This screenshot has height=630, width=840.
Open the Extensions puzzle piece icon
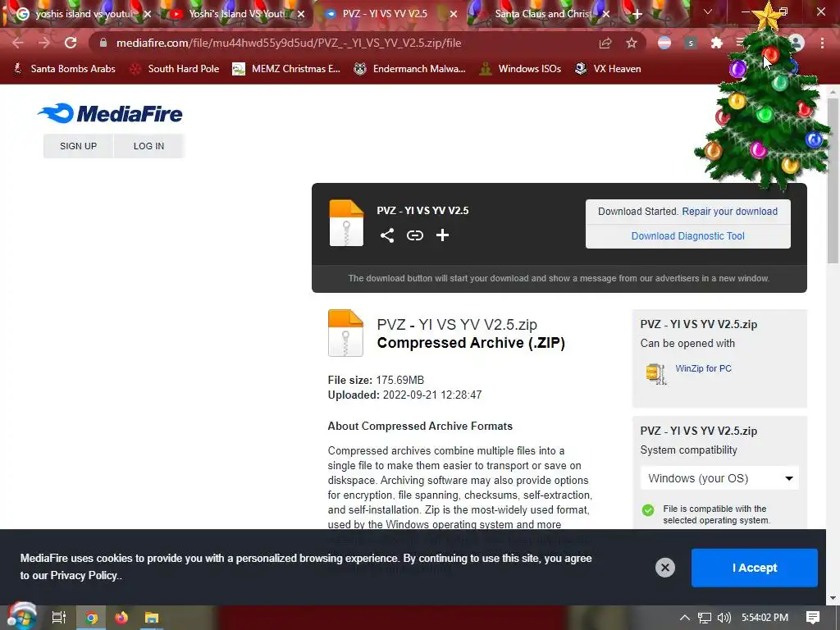[717, 43]
